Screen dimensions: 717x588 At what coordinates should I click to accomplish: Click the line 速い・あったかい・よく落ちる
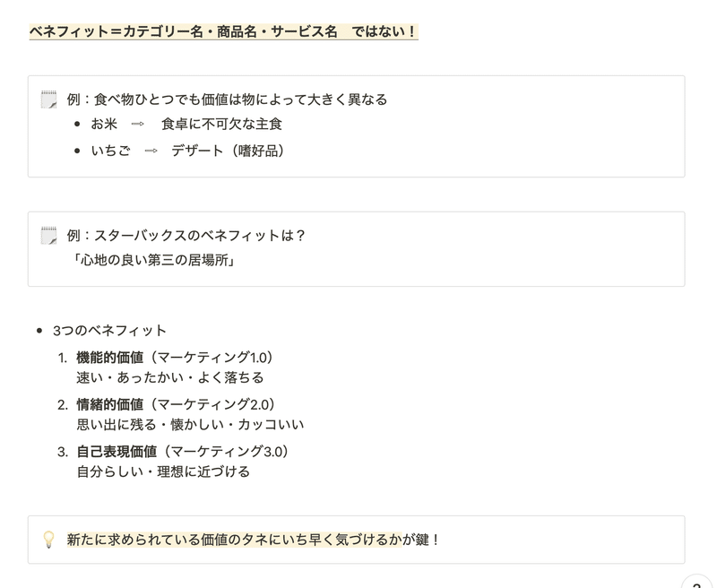click(x=170, y=377)
